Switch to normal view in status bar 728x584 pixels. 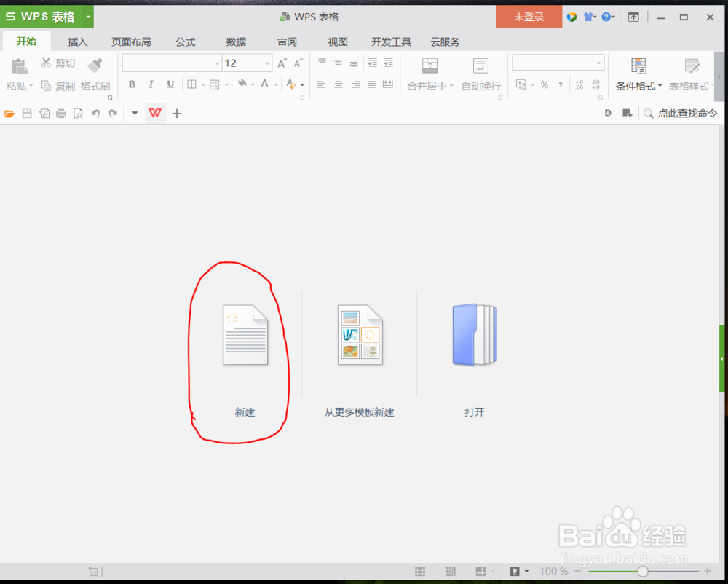[420, 572]
